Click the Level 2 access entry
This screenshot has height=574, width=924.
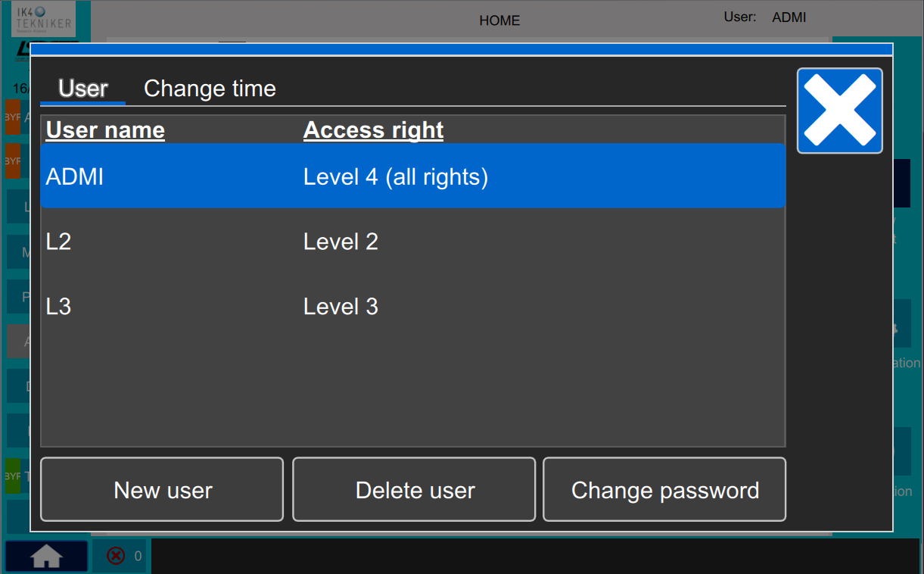341,242
